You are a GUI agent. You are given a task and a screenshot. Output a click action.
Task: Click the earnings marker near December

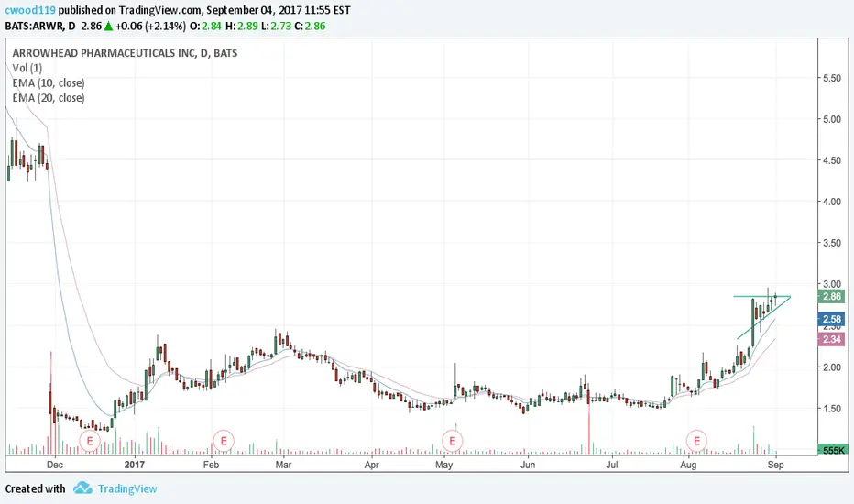[90, 440]
